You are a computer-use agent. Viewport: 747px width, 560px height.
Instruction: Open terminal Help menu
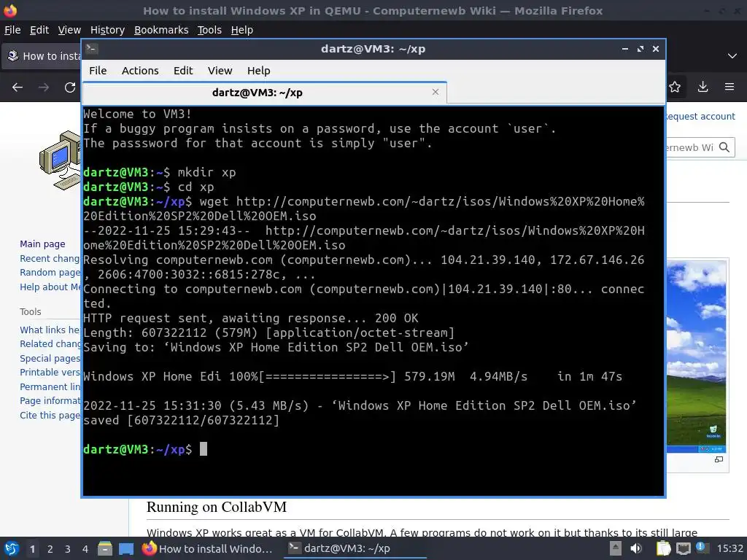click(x=259, y=71)
